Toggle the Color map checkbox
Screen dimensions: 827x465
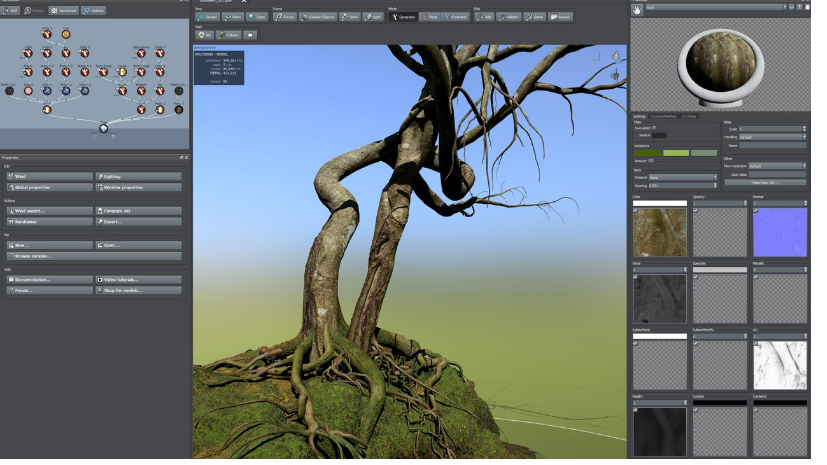pos(636,210)
